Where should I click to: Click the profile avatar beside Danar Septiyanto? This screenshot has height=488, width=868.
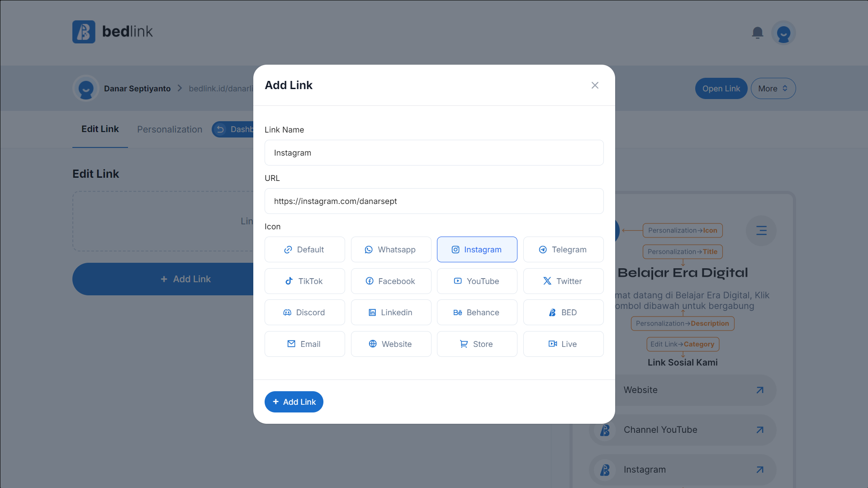click(x=85, y=88)
